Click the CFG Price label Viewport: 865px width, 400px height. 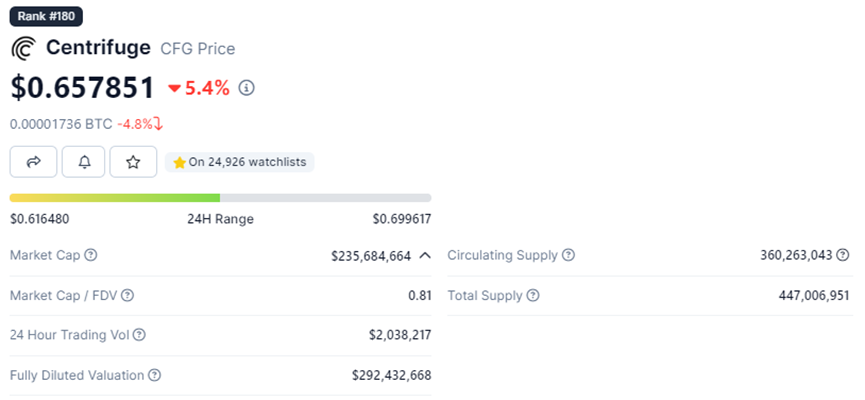pos(197,49)
